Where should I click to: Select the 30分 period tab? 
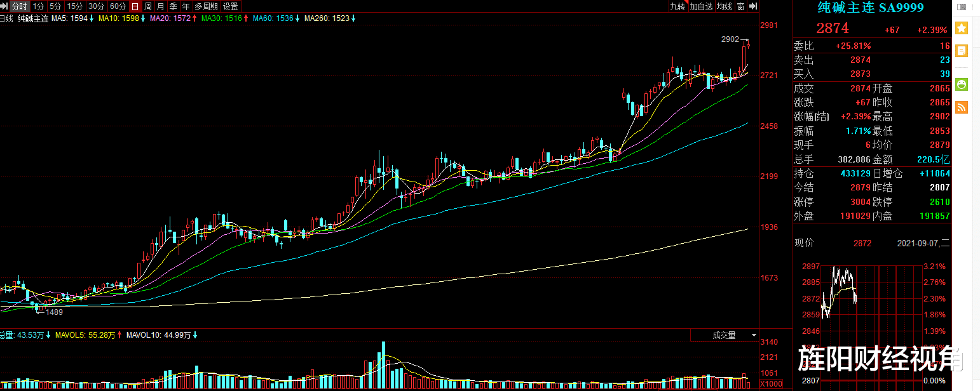click(x=96, y=6)
